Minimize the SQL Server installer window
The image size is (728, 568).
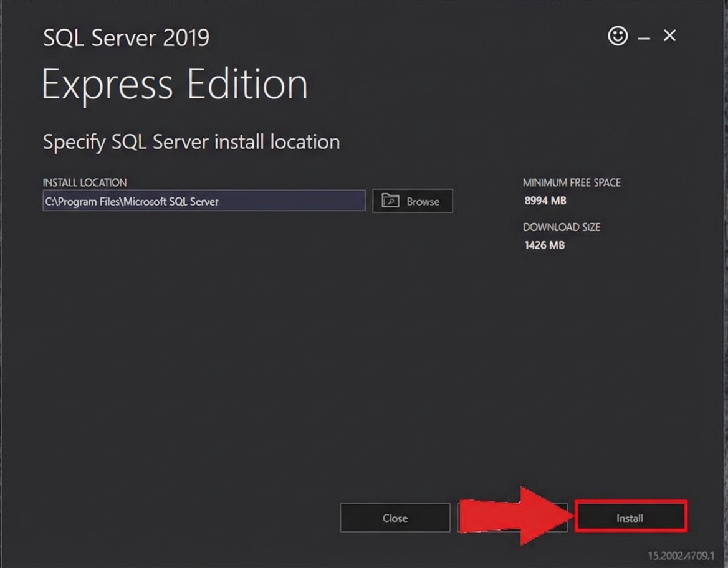coord(644,39)
